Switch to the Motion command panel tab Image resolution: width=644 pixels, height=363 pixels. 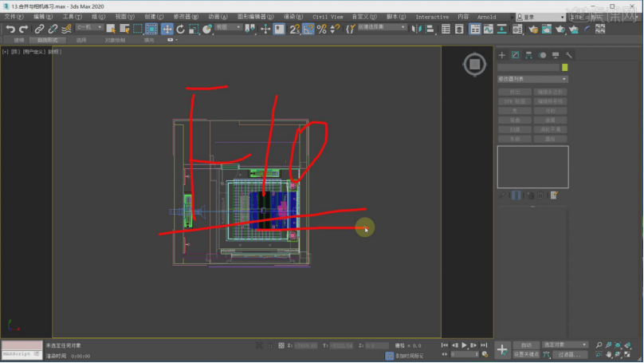[542, 55]
